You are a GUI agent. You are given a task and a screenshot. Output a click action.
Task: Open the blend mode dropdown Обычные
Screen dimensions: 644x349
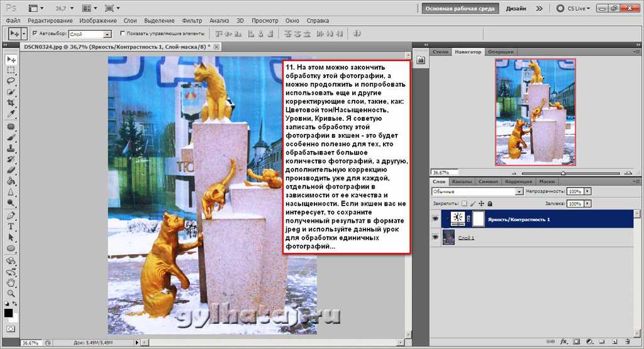(475, 191)
